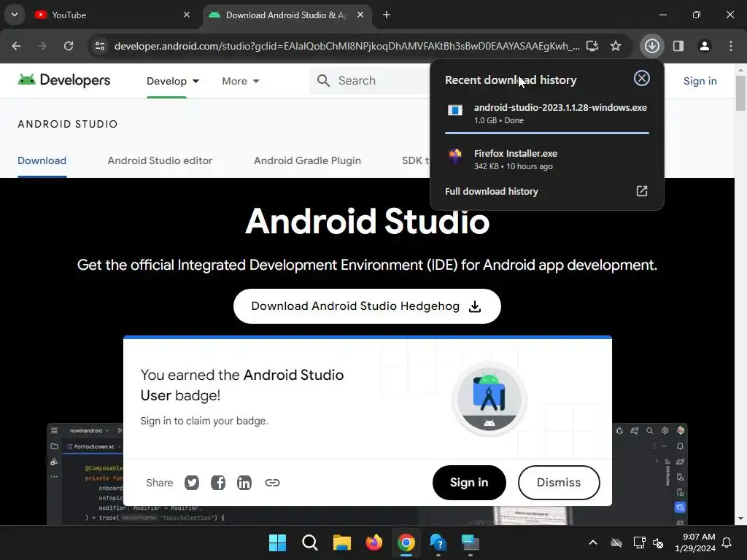
Task: Open tab search dropdown arrow
Action: tap(15, 15)
